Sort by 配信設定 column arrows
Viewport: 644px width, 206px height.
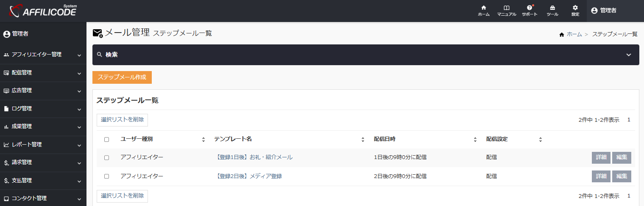(541, 140)
